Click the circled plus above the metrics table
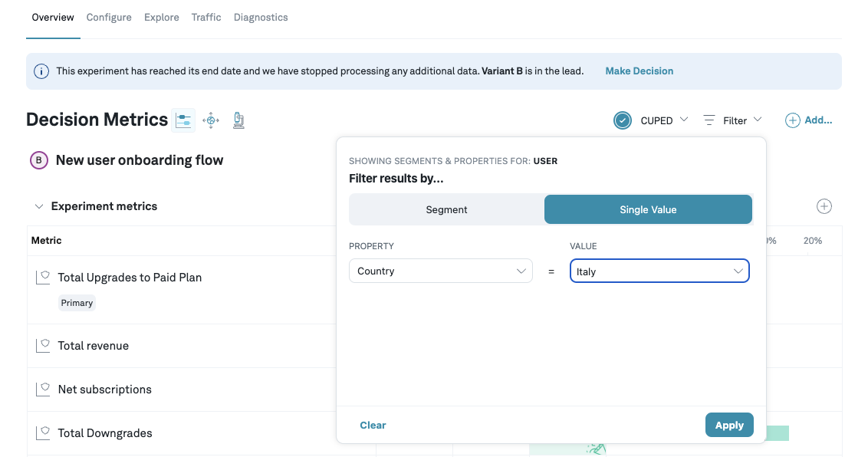Viewport: 868px width, 457px height. point(824,206)
